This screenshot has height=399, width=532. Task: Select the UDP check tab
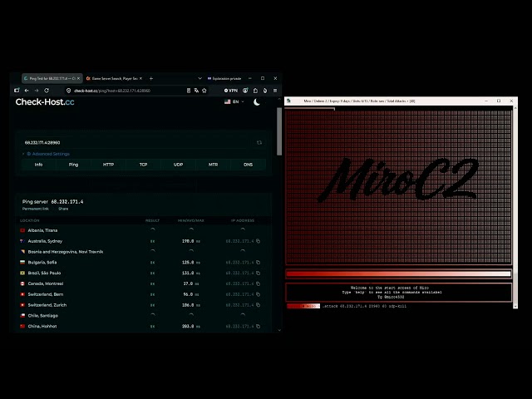pyautogui.click(x=178, y=165)
